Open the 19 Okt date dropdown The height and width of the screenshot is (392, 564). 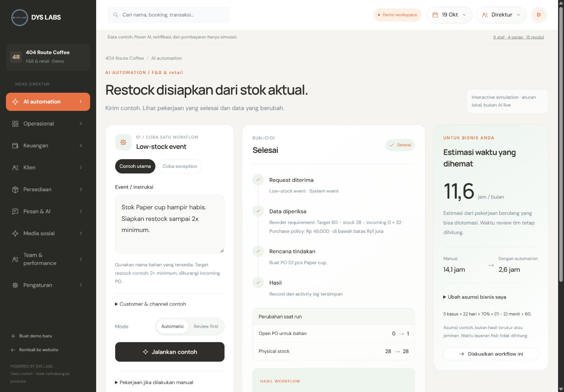tap(449, 15)
